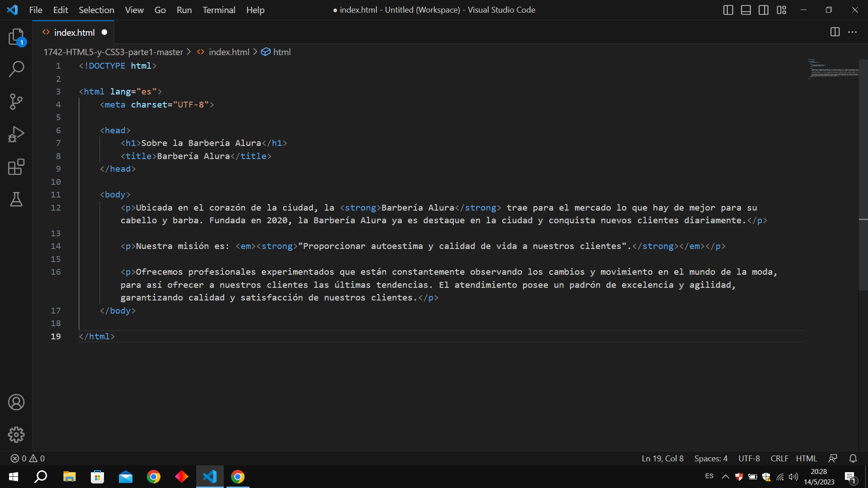The width and height of the screenshot is (868, 488).
Task: Open the Terminal menu
Action: (219, 10)
